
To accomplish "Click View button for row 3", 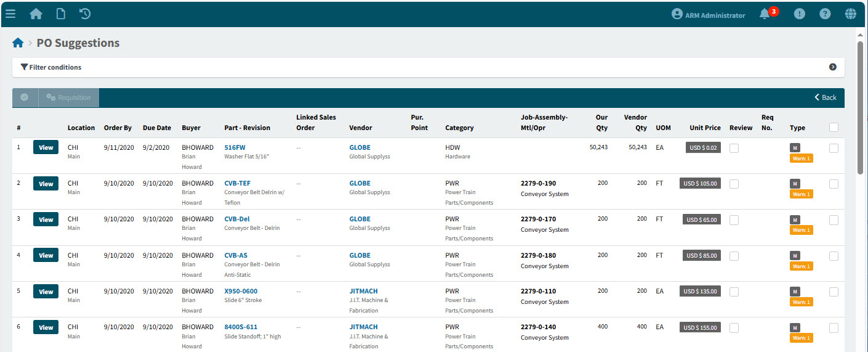I will pos(46,219).
